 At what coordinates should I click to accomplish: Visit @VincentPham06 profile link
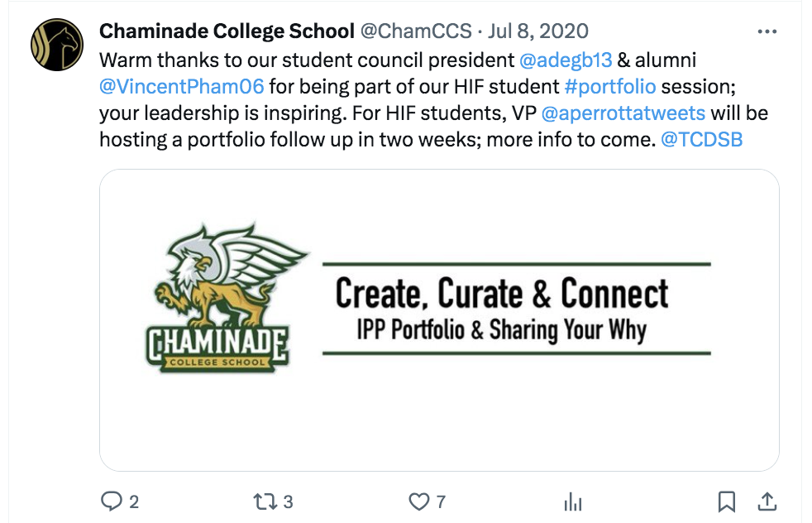tap(181, 87)
